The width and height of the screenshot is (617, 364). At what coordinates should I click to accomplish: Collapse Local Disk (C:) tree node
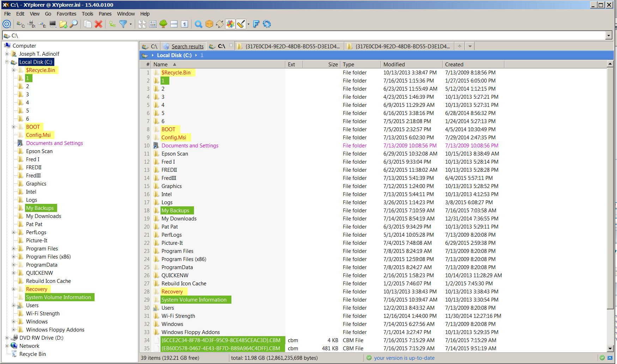coord(7,62)
